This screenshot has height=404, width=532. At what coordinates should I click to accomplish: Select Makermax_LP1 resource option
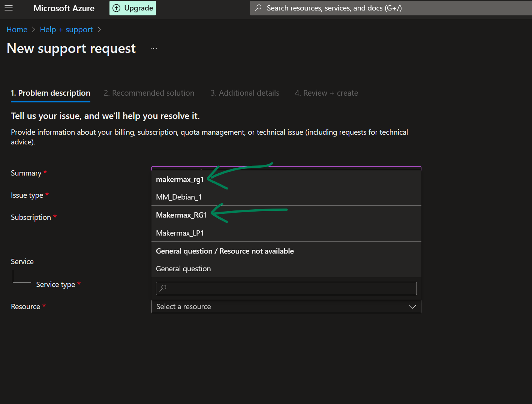pos(286,233)
